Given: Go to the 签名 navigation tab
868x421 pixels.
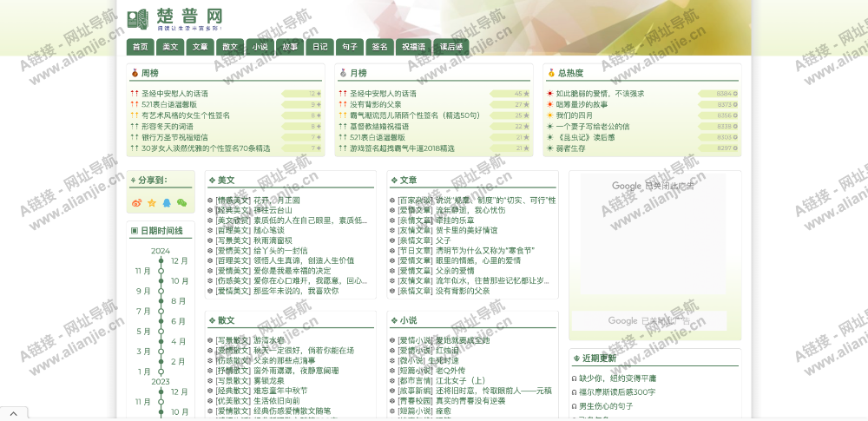Looking at the screenshot, I should coord(379,47).
